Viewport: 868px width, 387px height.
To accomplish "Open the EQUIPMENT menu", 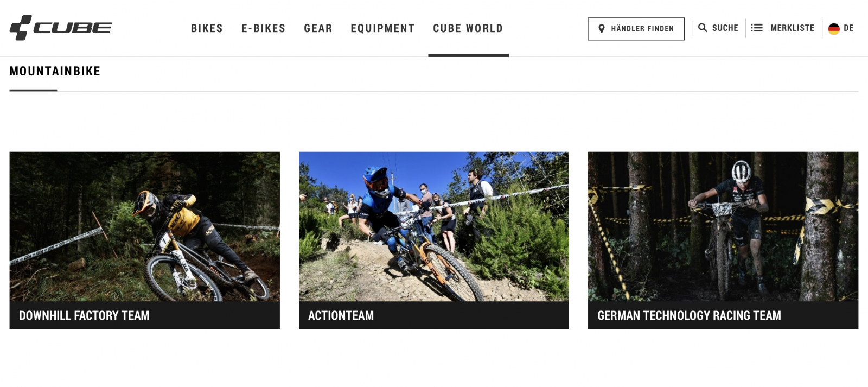I will (382, 28).
